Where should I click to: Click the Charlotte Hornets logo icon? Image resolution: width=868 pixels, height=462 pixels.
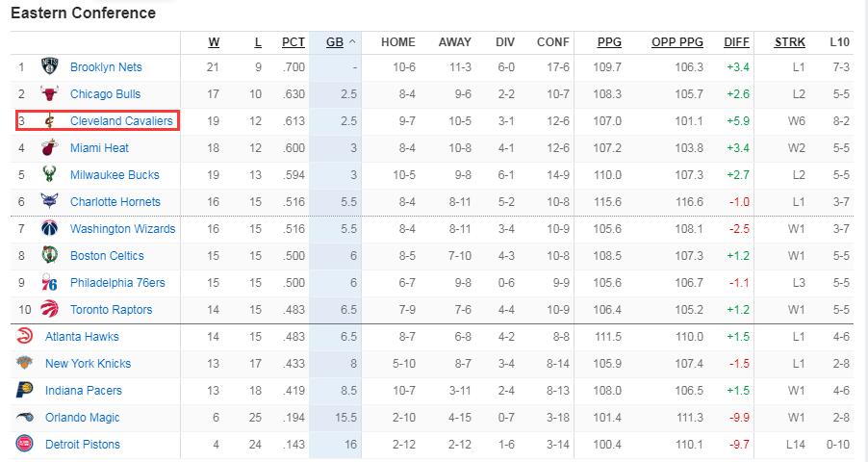(50, 202)
